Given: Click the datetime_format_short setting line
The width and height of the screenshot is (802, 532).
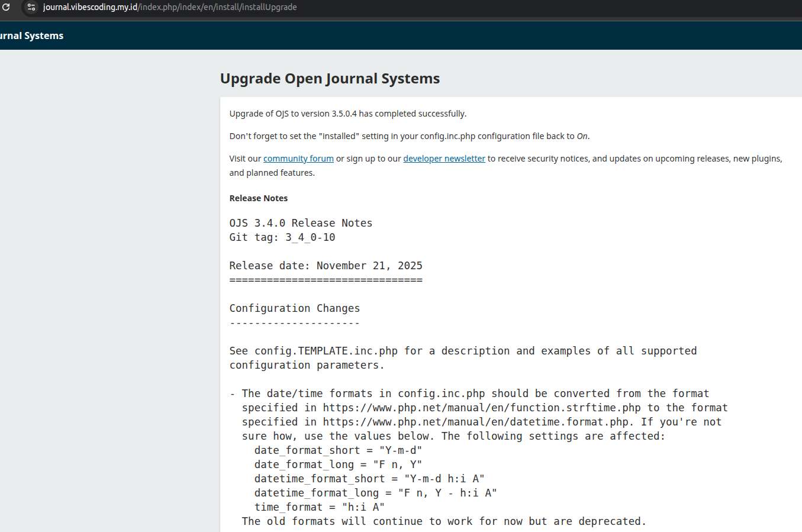Looking at the screenshot, I should click(369, 479).
